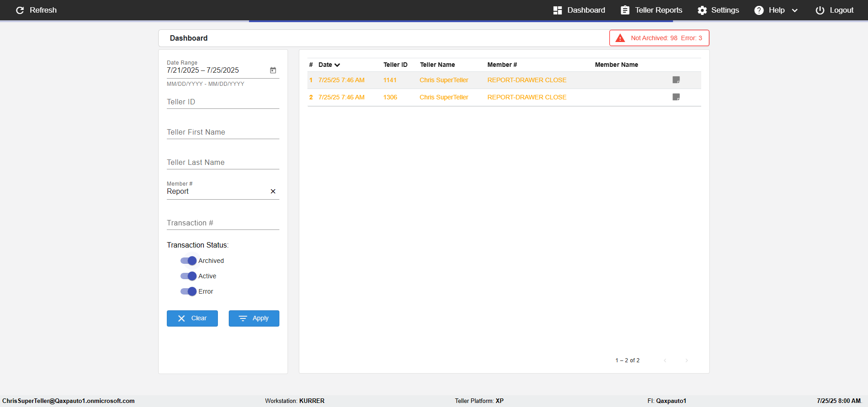This screenshot has height=407, width=868.
Task: Go to previous page of results
Action: point(665,360)
